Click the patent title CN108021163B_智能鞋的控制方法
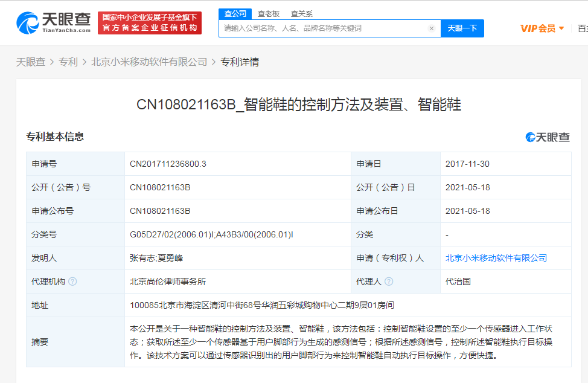Screen dimensions: 588x383 pos(298,105)
